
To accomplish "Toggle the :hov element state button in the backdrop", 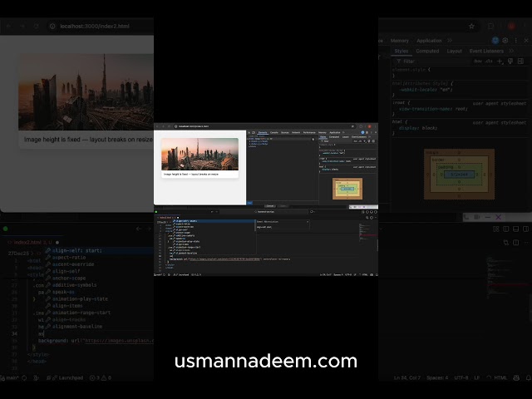I will click(478, 61).
